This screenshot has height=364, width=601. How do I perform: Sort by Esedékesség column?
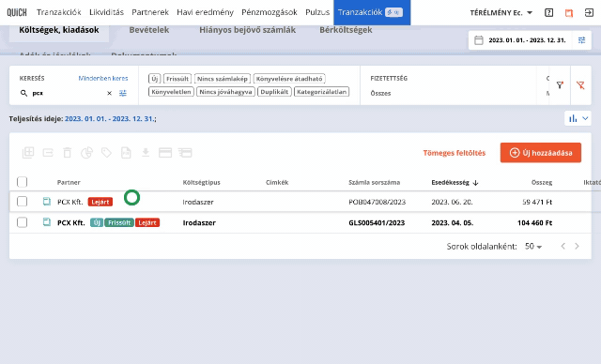455,183
